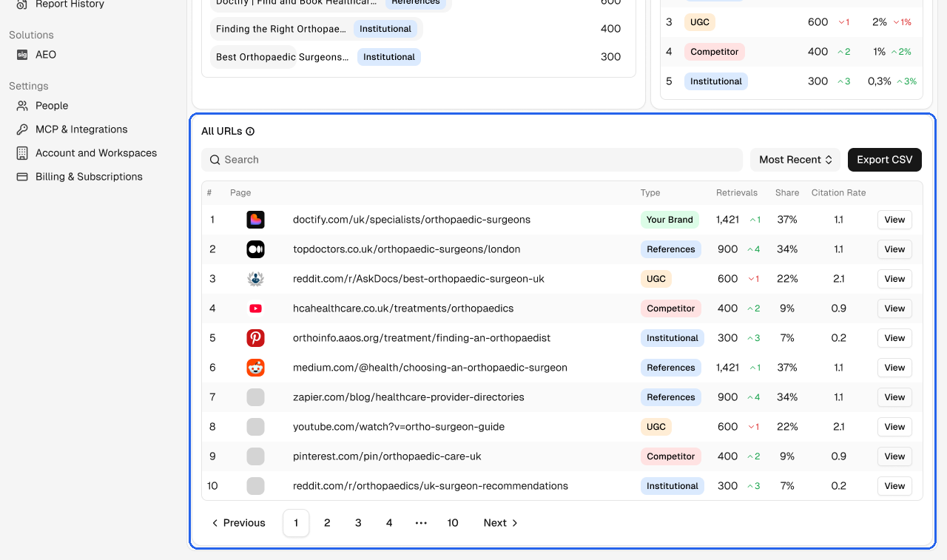This screenshot has height=560, width=947.
Task: Select page 3 in pagination
Action: (358, 523)
